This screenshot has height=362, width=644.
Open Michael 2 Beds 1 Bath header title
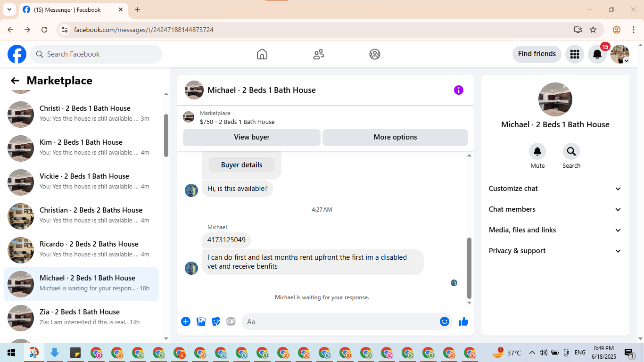point(262,90)
